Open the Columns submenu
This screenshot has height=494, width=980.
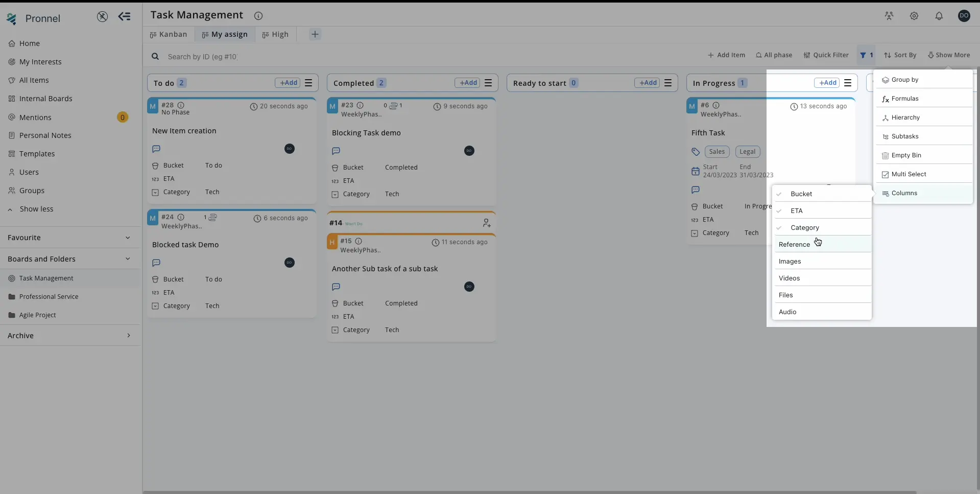[x=924, y=193]
